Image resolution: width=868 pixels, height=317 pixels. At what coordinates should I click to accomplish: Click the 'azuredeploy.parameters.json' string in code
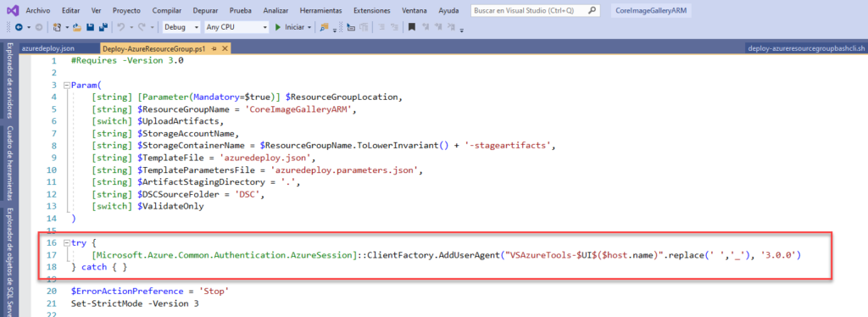tap(344, 170)
